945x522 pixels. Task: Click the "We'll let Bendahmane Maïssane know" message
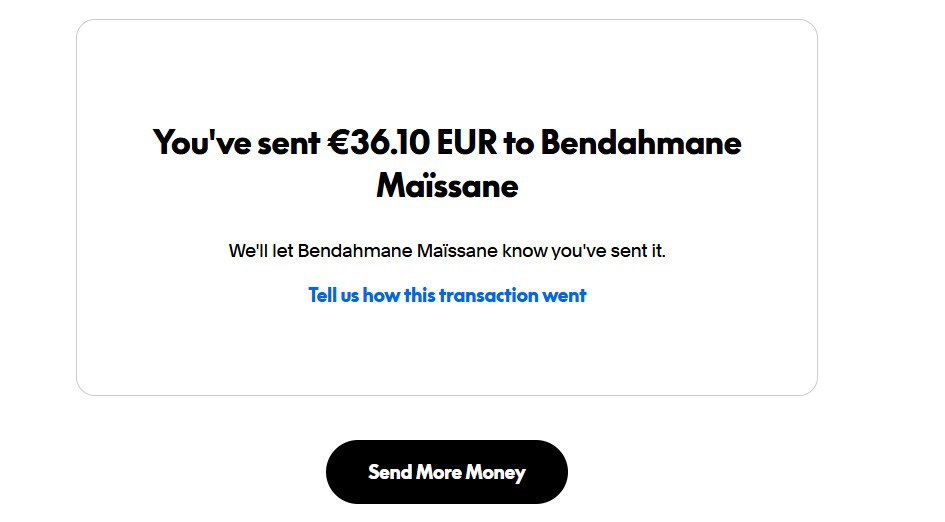447,250
